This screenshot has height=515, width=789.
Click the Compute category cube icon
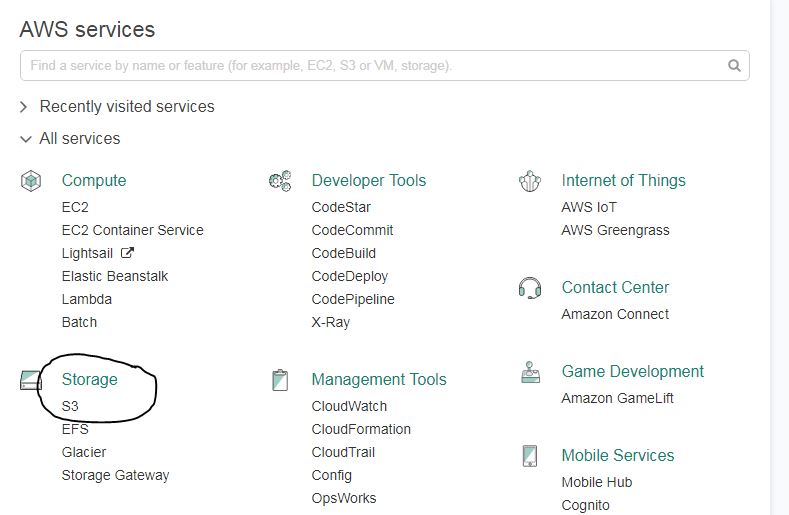31,181
